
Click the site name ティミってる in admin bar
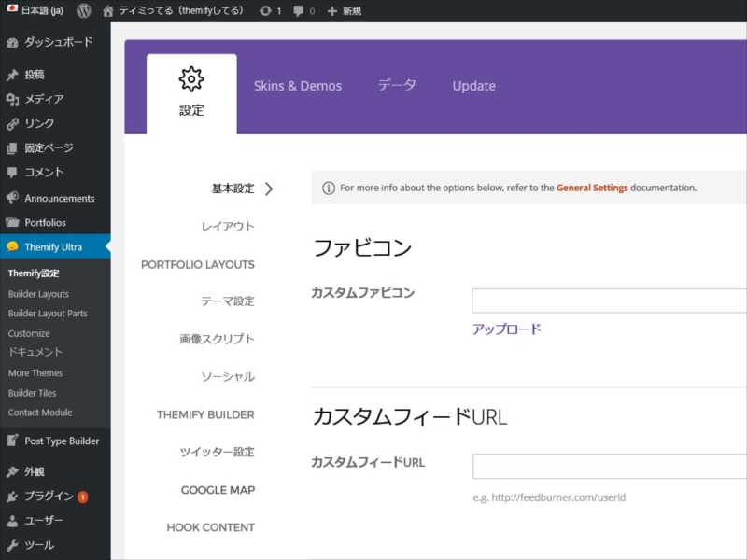pyautogui.click(x=181, y=10)
